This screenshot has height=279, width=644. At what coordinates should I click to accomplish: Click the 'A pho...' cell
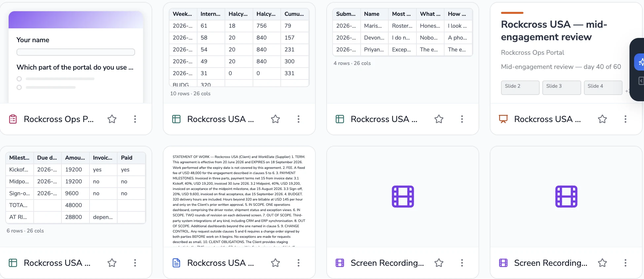click(x=458, y=38)
